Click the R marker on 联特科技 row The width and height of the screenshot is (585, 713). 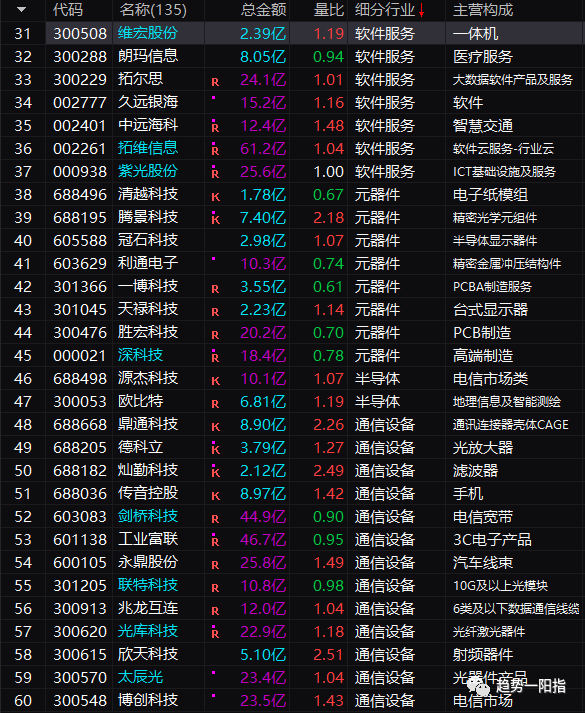coord(215,588)
